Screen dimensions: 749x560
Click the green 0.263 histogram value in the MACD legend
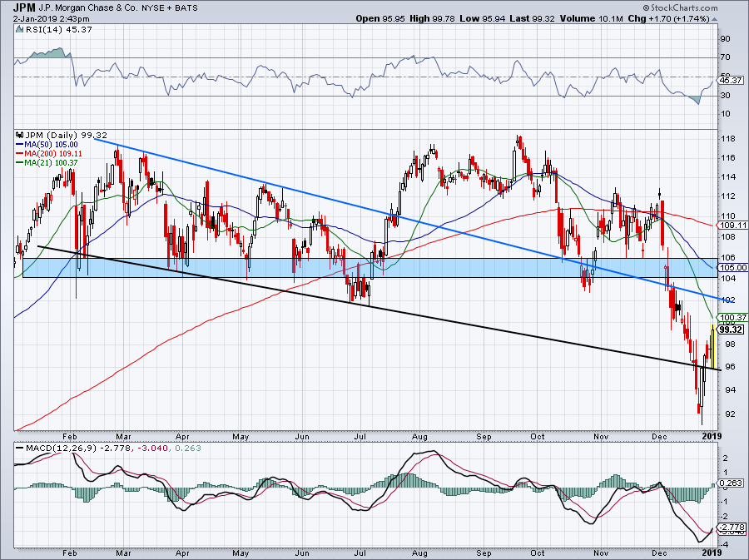click(x=188, y=448)
